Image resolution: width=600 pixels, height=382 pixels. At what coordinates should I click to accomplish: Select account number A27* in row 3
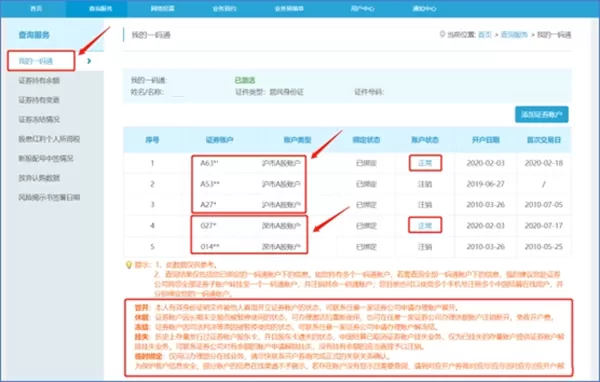click(208, 205)
